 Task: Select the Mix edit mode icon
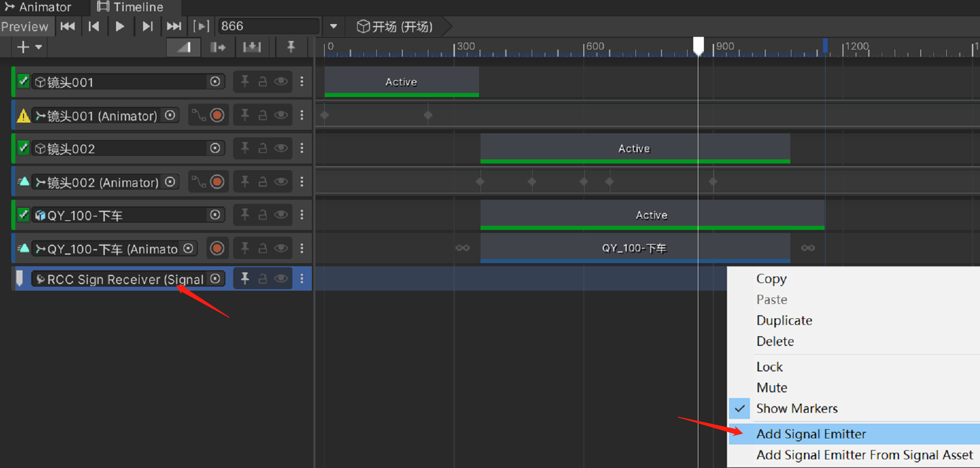[x=184, y=46]
